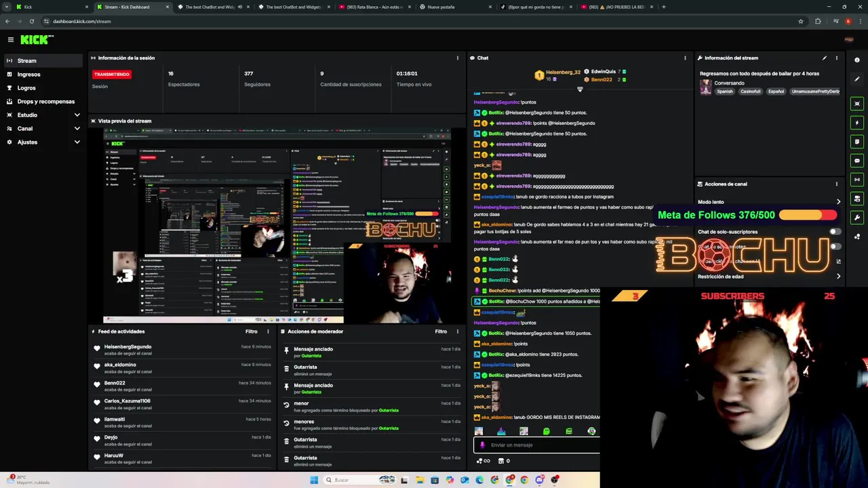
Task: Open the hamburger menu beside Kick logo
Action: tap(10, 40)
